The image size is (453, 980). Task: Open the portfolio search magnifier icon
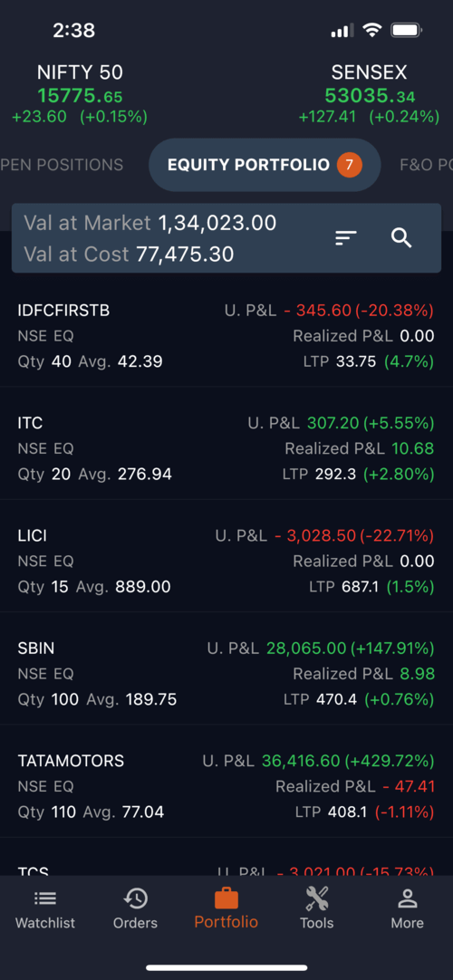(401, 237)
